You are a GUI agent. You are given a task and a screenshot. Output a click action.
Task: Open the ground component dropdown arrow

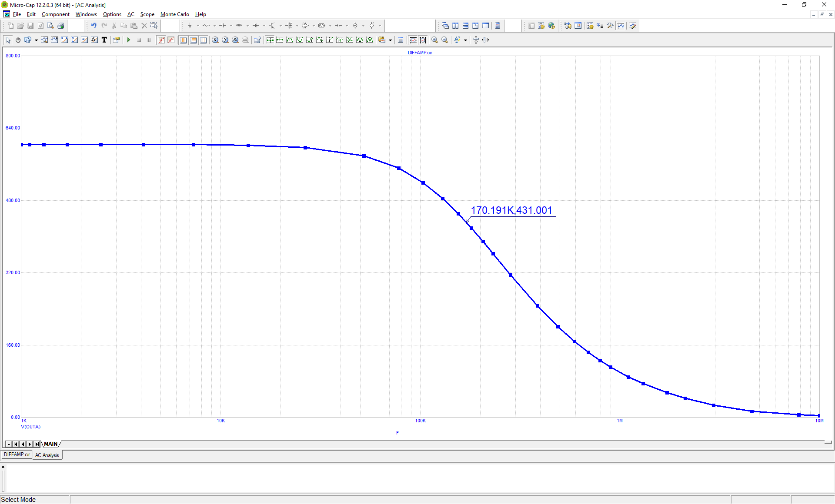[x=198, y=26]
